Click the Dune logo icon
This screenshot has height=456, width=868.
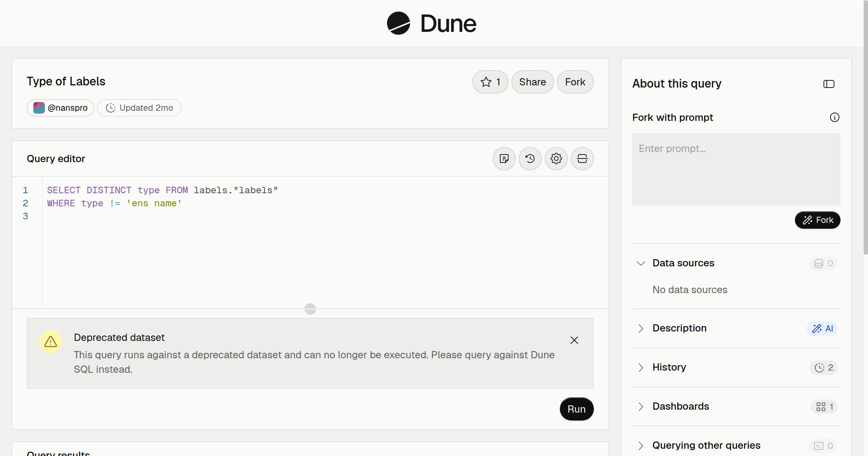[398, 23]
